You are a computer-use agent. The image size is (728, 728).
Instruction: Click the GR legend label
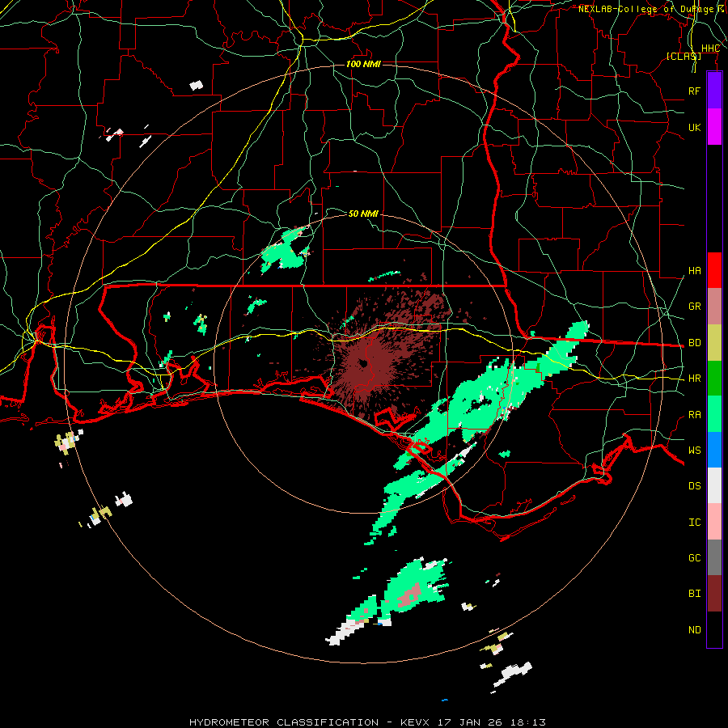[694, 307]
